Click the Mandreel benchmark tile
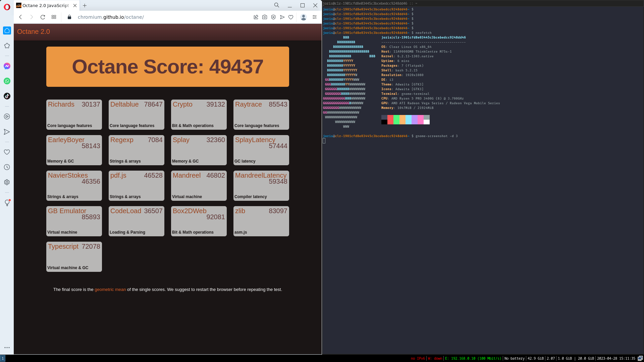The image size is (644, 362). [x=199, y=186]
